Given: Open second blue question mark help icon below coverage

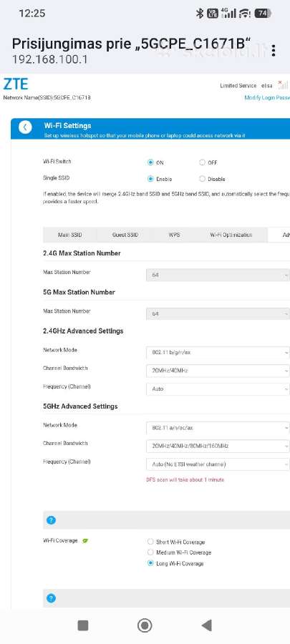Looking at the screenshot, I should tap(51, 598).
